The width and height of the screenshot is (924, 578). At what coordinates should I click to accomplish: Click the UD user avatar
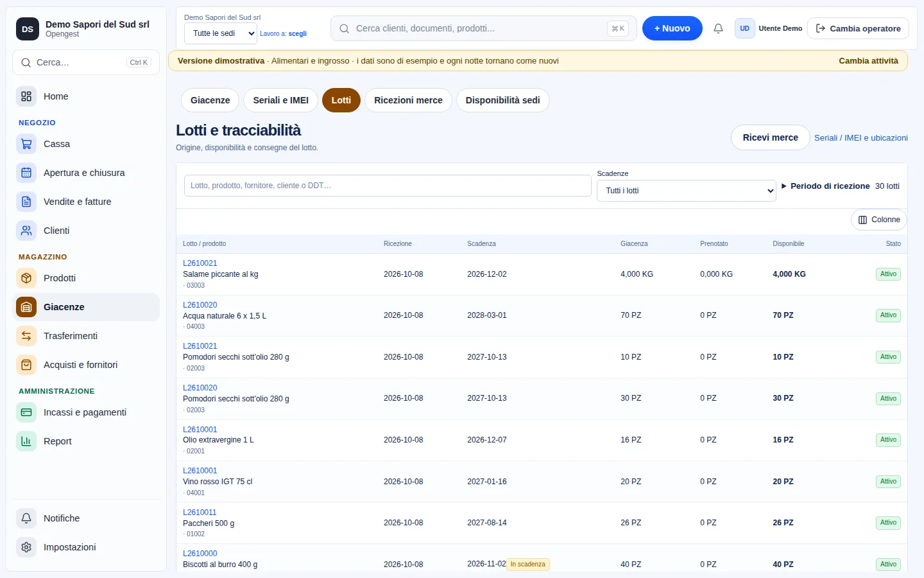(745, 28)
